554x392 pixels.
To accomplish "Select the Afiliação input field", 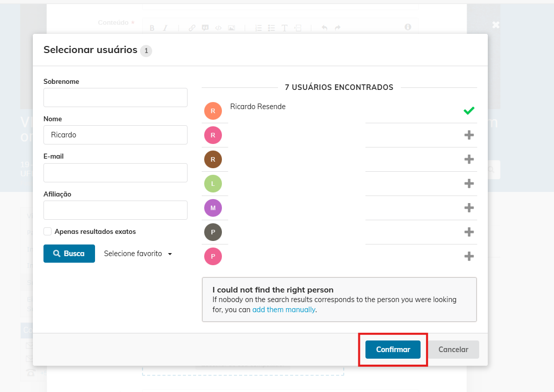I will pyautogui.click(x=115, y=210).
